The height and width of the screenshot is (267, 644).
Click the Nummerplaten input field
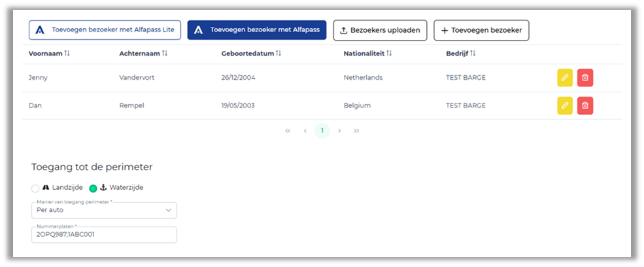click(104, 235)
